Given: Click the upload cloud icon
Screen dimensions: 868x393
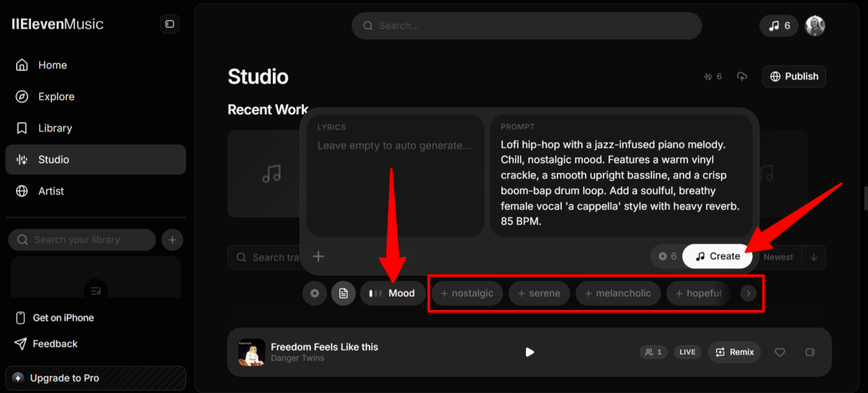Looking at the screenshot, I should point(741,76).
